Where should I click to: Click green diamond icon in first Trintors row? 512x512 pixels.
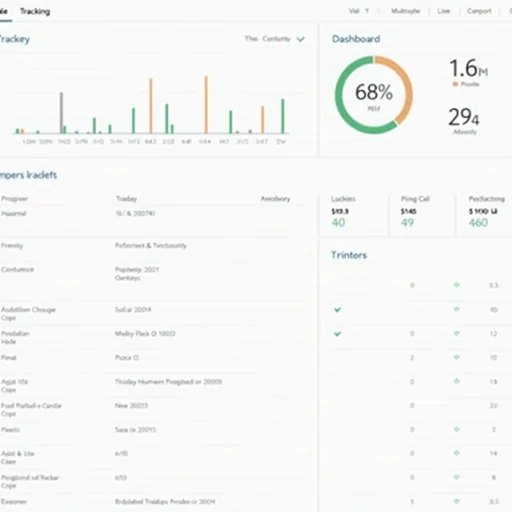coord(457,285)
